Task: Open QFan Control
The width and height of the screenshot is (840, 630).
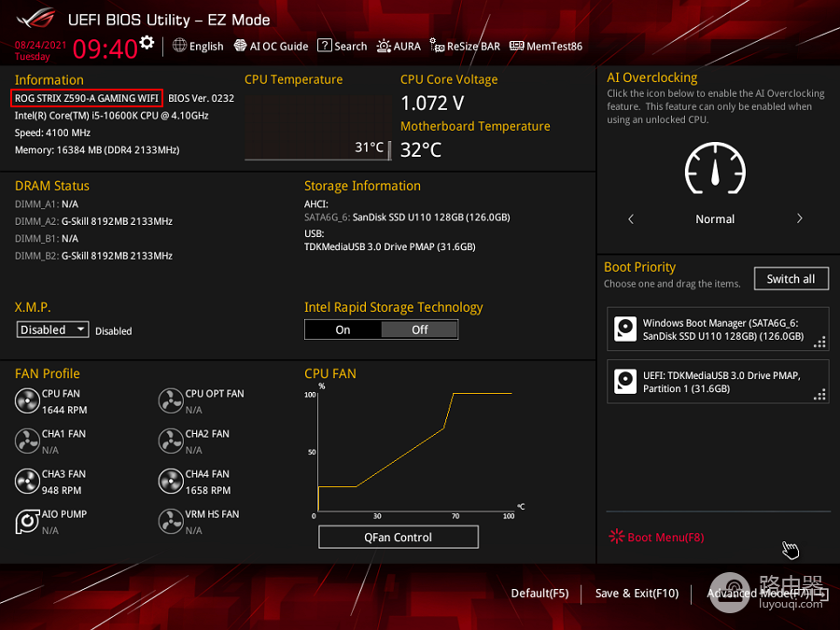Action: [x=398, y=537]
